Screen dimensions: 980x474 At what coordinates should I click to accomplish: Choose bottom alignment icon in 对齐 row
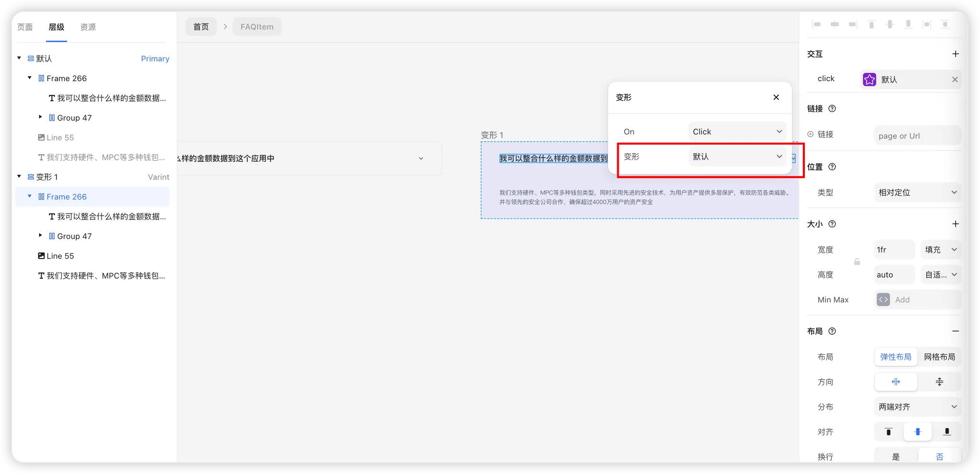point(947,432)
